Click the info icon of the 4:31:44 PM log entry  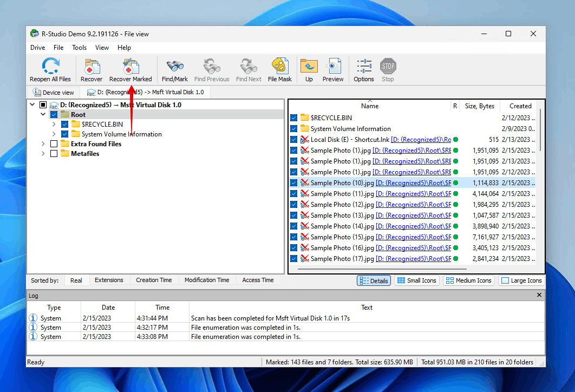[x=33, y=318]
